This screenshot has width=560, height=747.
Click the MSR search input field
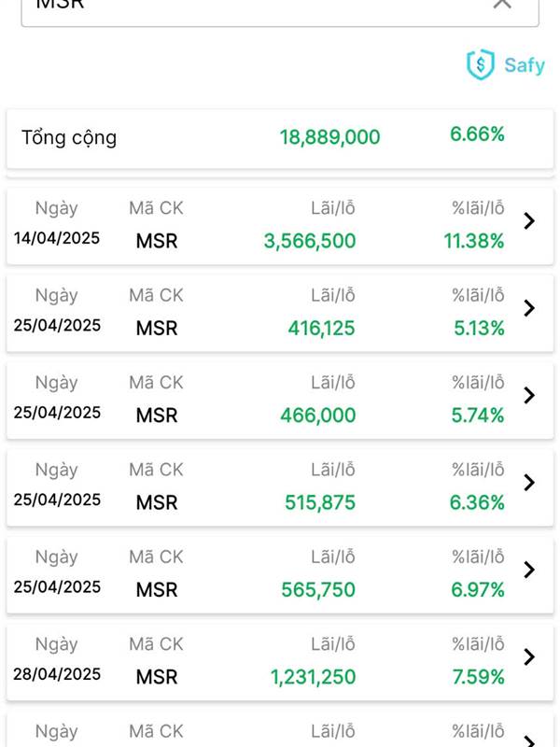tap(261, 6)
